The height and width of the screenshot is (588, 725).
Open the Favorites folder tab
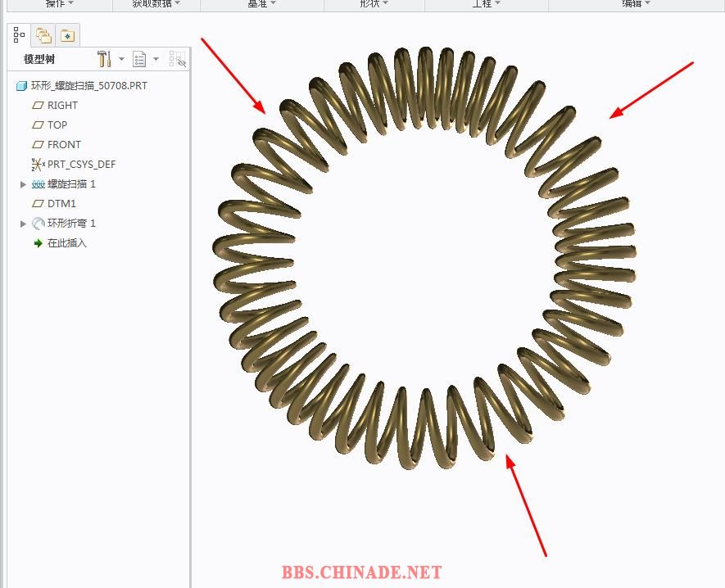tap(68, 35)
